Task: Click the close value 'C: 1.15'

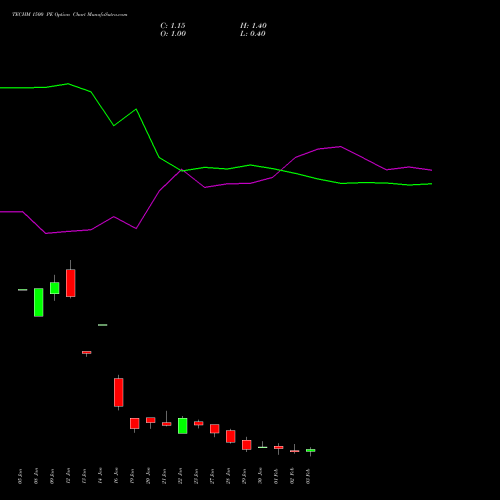Action: coord(173,26)
